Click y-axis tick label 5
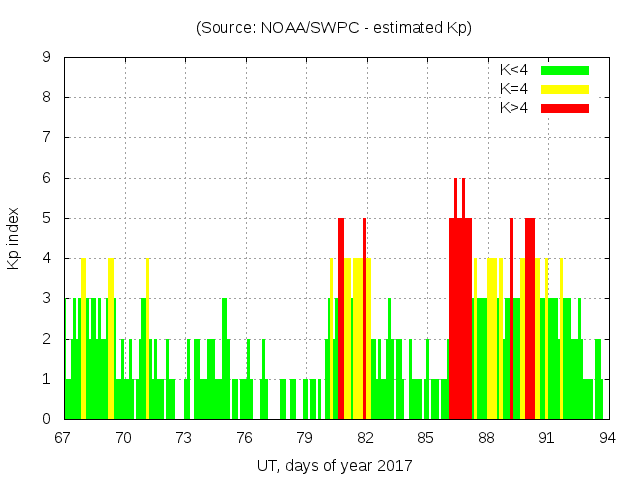640x480 pixels. point(47,218)
